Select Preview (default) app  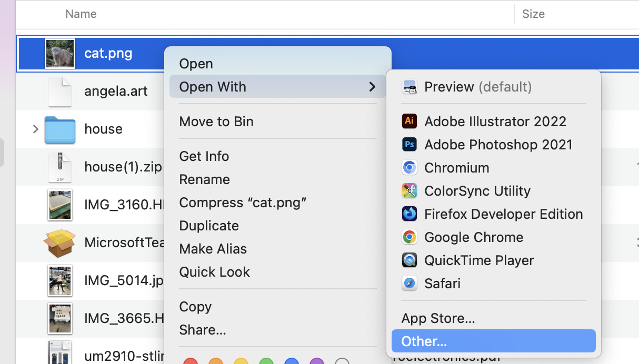(x=494, y=87)
